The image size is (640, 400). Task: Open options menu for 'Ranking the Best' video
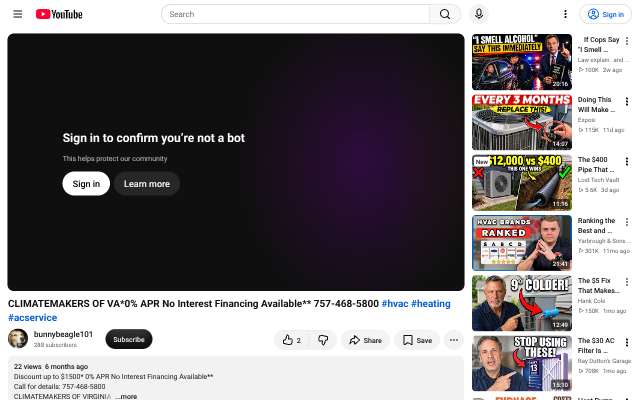[627, 222]
